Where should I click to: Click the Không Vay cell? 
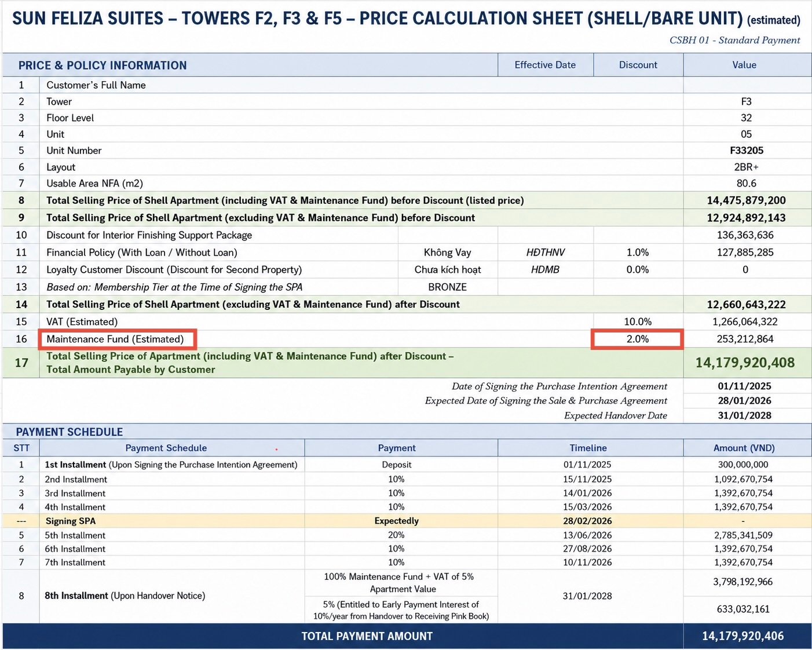tap(448, 253)
